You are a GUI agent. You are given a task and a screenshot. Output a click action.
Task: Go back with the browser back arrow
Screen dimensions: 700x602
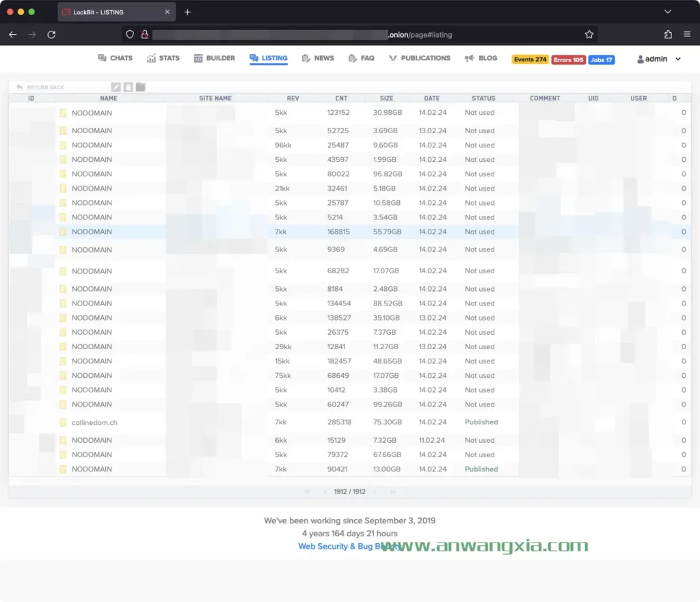[x=12, y=35]
